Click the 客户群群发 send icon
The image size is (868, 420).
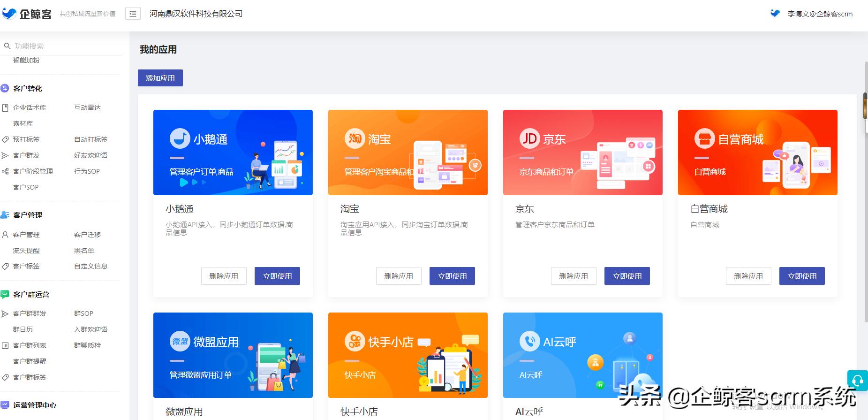[5, 313]
